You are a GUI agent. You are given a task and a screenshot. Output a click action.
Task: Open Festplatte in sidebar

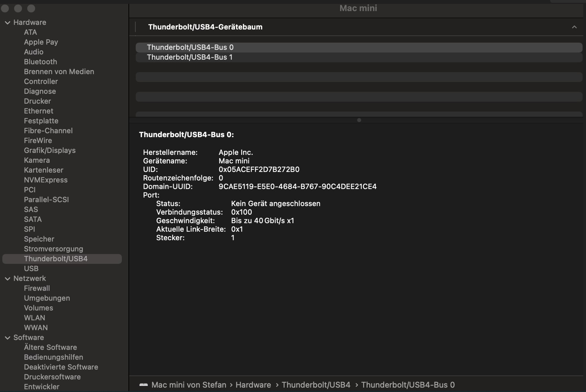41,121
